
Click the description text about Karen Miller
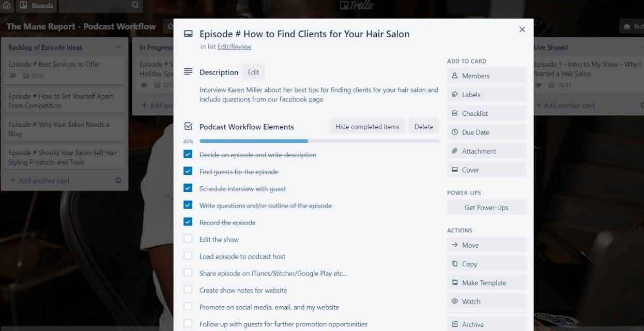pos(319,95)
